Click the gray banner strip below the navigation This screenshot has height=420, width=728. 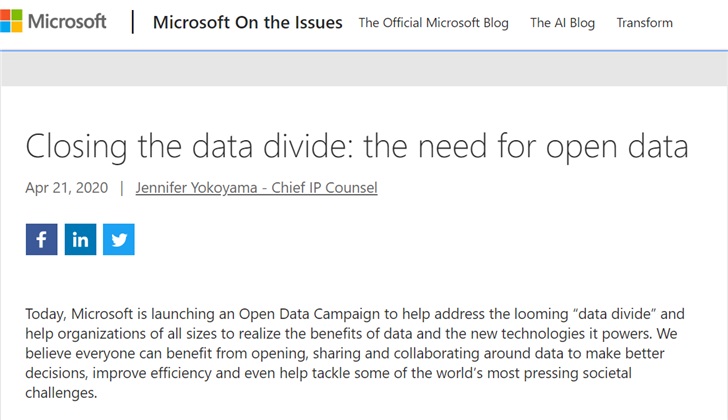[x=364, y=66]
